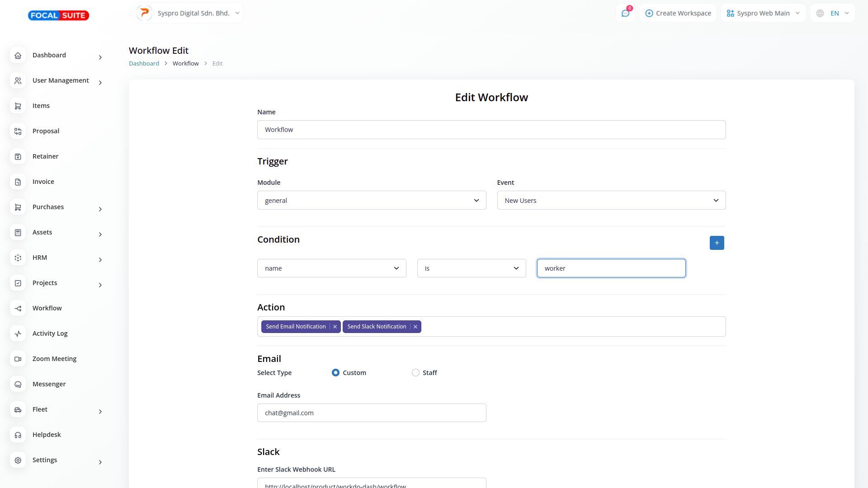Click the Zoom Meeting camera icon
The height and width of the screenshot is (488, 868).
[18, 359]
